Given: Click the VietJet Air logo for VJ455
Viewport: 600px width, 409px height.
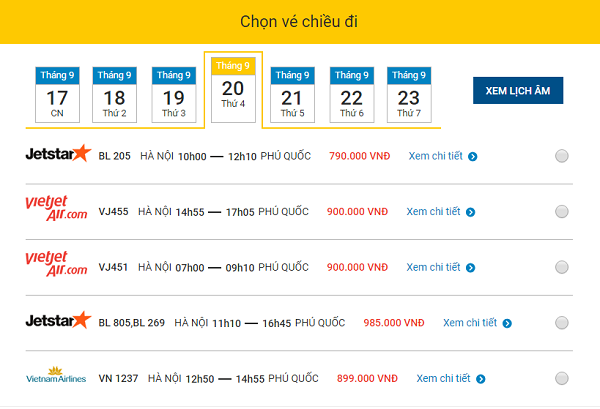Looking at the screenshot, I should [x=56, y=208].
